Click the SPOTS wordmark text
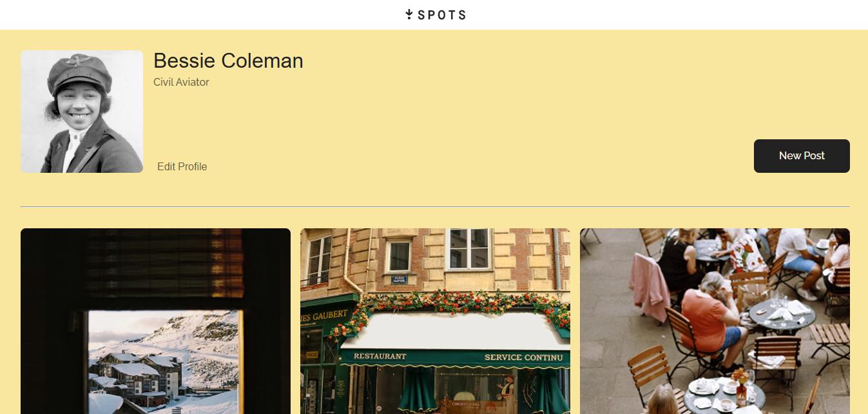The width and height of the screenshot is (868, 414). point(442,15)
